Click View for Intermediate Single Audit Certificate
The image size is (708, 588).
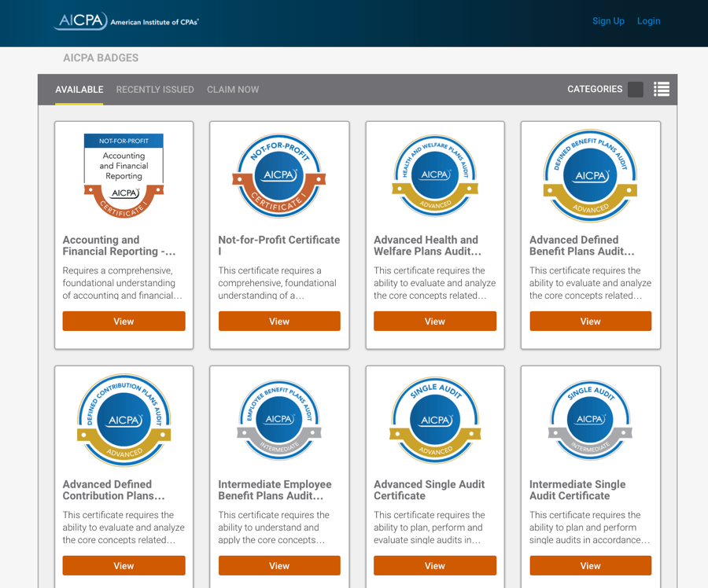click(x=590, y=566)
